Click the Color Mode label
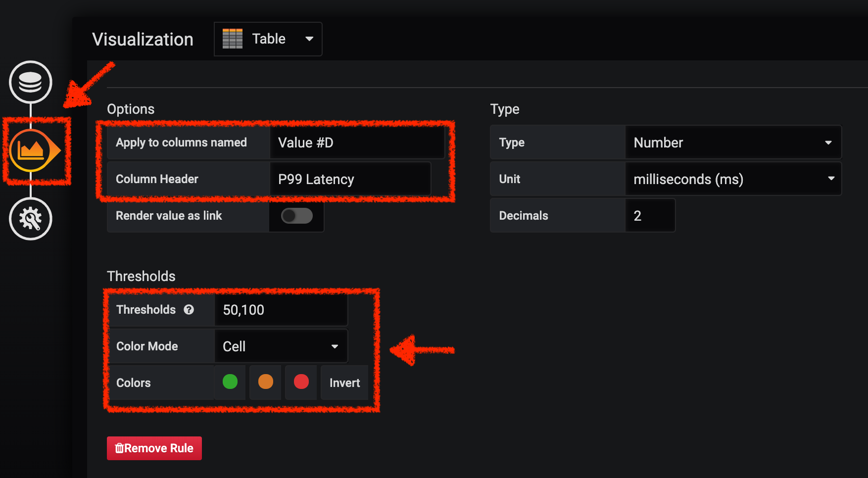Viewport: 868px width, 478px height. pyautogui.click(x=147, y=346)
